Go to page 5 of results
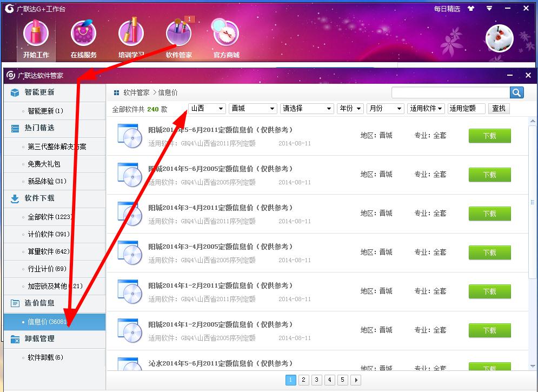Viewport: 538px width, 392px height. pyautogui.click(x=342, y=380)
